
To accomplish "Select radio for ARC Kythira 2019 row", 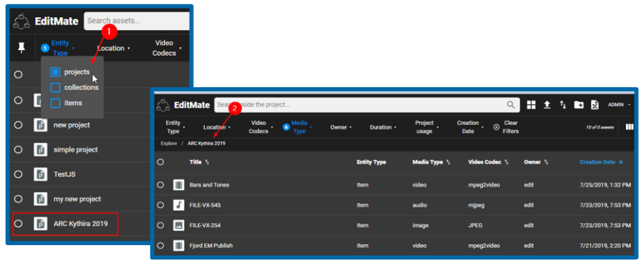I will [18, 224].
